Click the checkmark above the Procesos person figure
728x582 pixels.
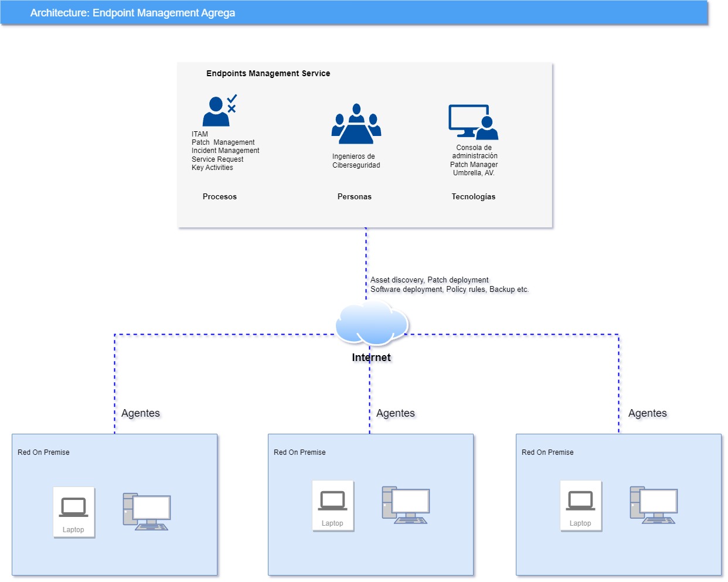pos(233,98)
